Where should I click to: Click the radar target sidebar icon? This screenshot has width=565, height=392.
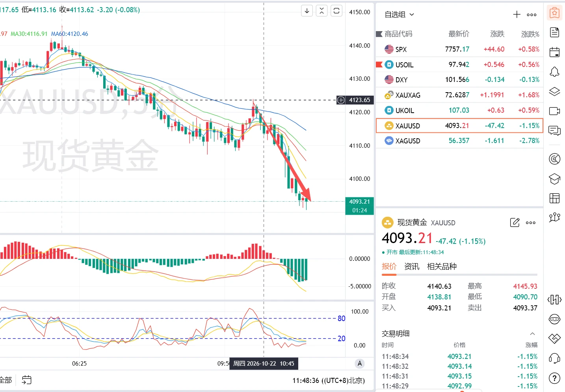click(x=554, y=159)
